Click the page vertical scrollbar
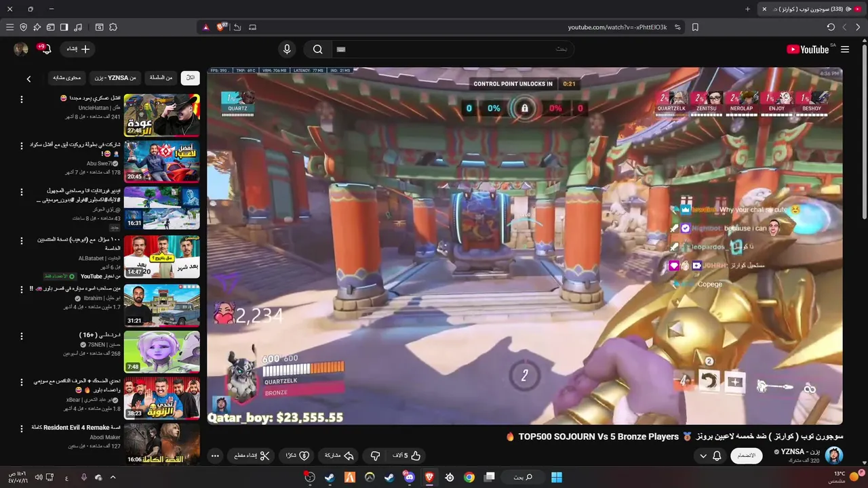868x488 pixels. point(864,132)
